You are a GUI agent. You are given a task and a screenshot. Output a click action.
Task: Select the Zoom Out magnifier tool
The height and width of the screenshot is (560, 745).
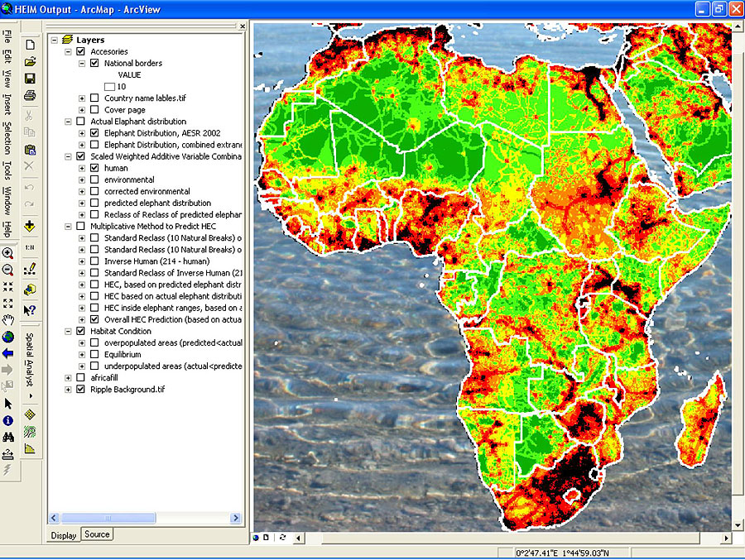coord(8,270)
